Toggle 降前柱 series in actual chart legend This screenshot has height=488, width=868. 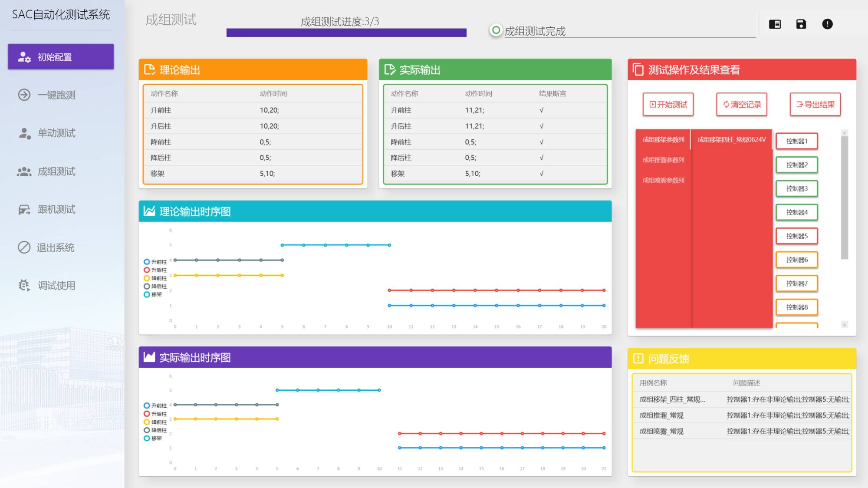(x=155, y=422)
